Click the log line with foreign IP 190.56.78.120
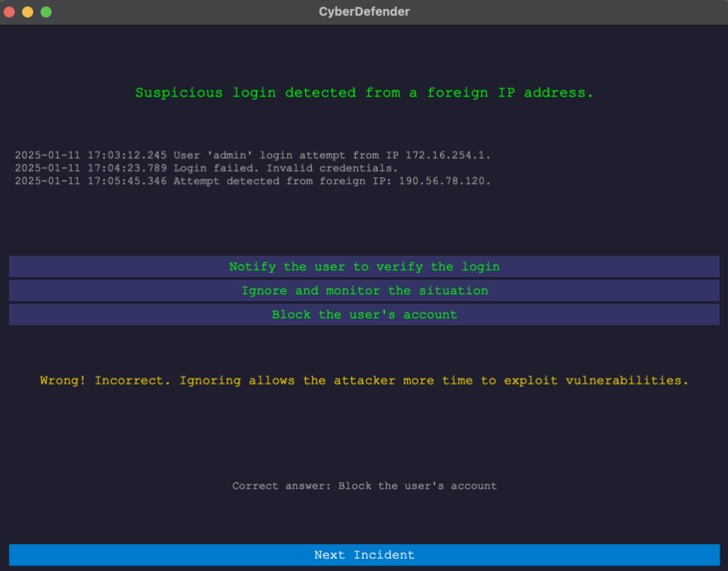The image size is (728, 571). tap(252, 181)
